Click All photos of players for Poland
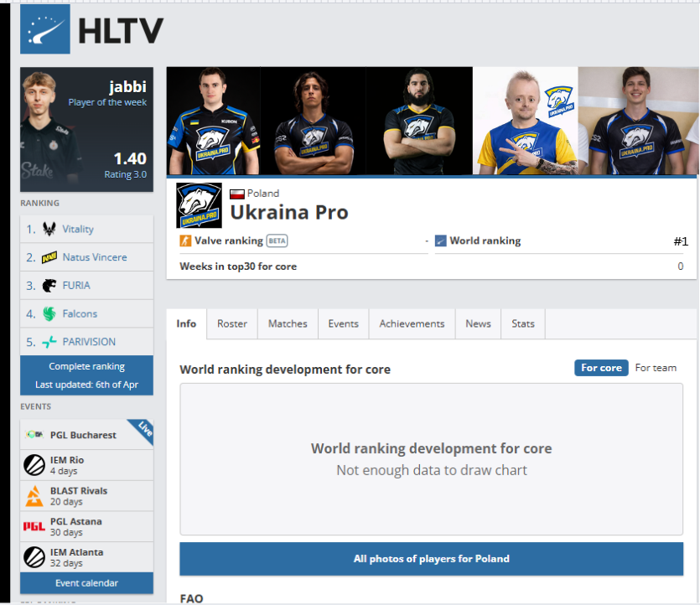700x605 pixels. click(431, 559)
